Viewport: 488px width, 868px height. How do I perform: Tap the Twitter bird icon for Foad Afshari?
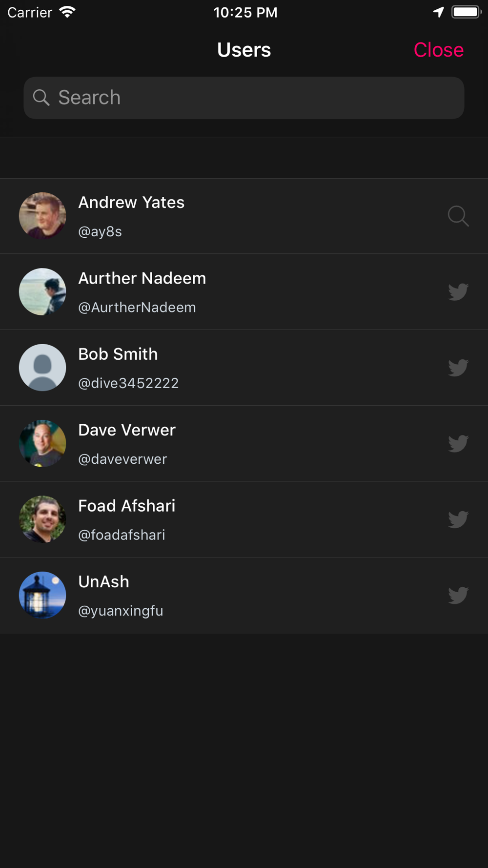tap(458, 519)
